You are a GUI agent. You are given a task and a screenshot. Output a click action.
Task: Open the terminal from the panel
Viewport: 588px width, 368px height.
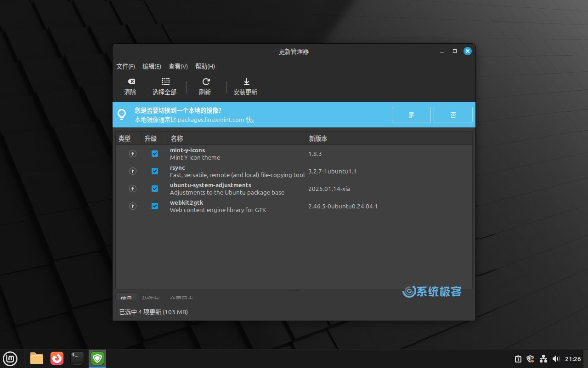(x=77, y=358)
